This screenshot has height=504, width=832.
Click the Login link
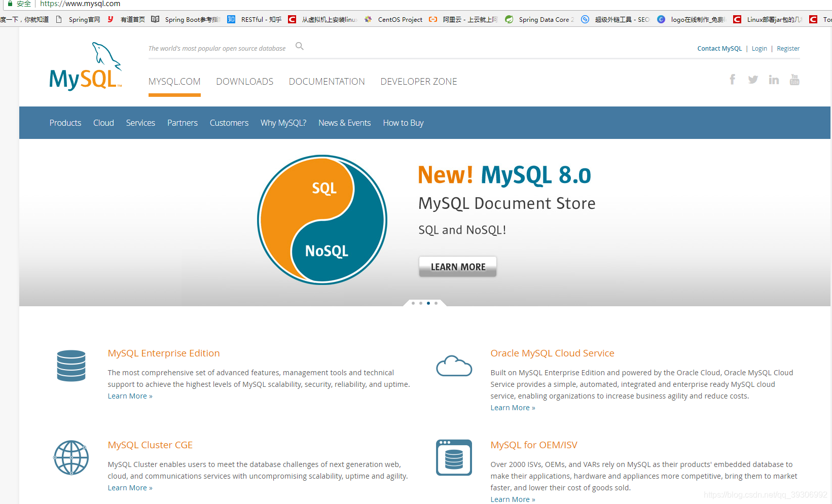[759, 49]
